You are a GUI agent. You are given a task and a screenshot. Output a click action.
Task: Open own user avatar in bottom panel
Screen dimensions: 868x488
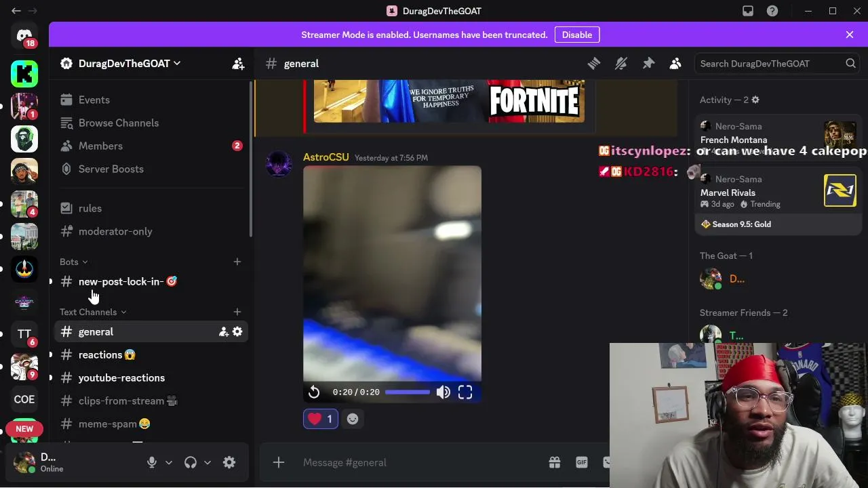[24, 462]
